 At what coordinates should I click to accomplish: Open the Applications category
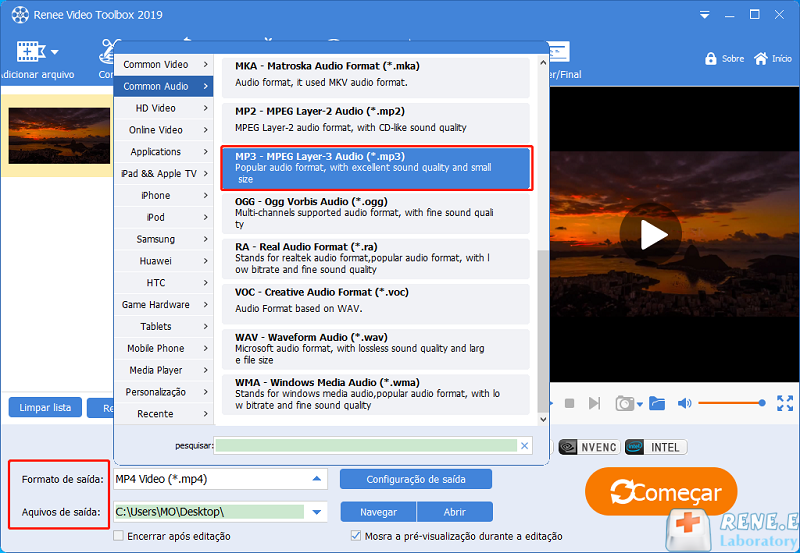pos(164,152)
